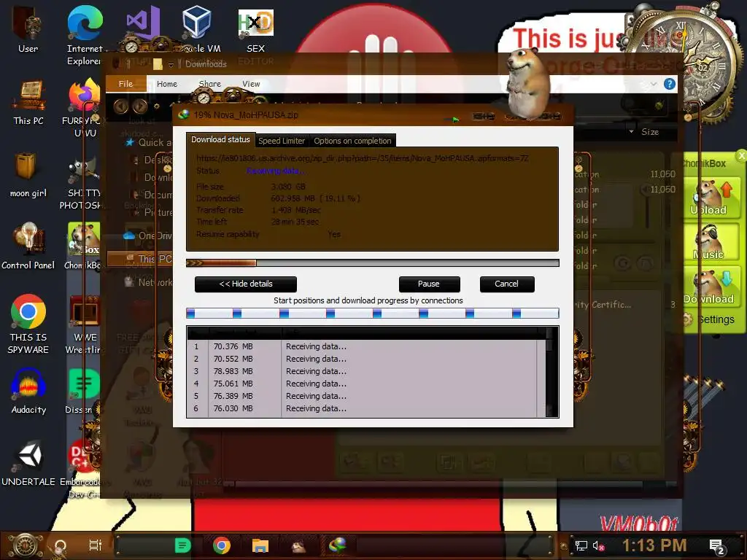Viewport: 747px width, 560px height.
Task: Open the green notes app in taskbar
Action: [x=182, y=545]
